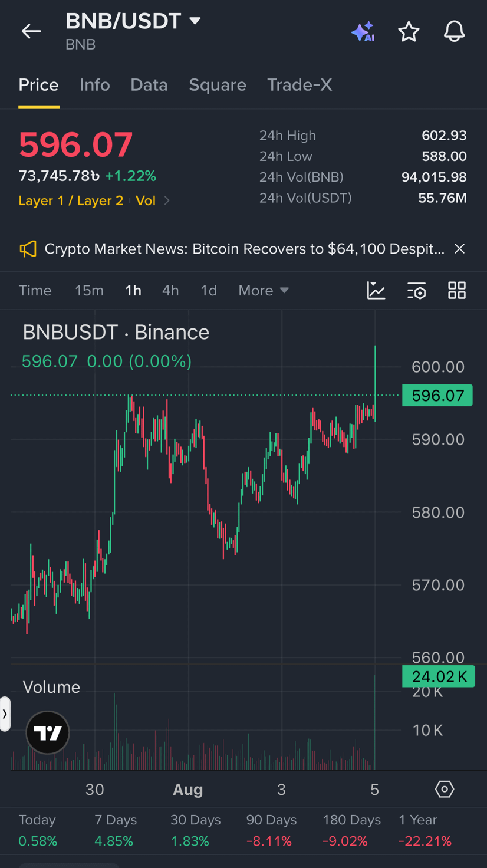Screen dimensions: 487x868
Task: Expand the More timeframes dropdown
Action: click(264, 290)
